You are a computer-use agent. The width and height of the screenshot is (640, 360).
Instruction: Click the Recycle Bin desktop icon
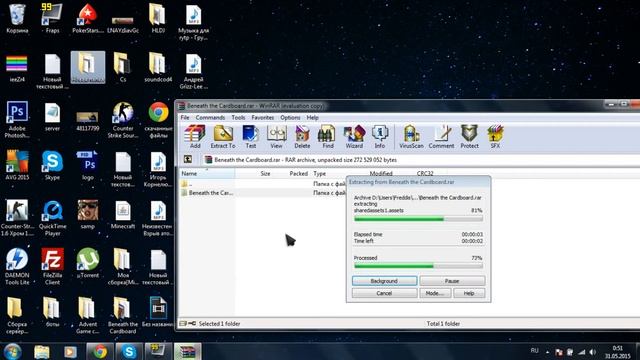point(17,18)
